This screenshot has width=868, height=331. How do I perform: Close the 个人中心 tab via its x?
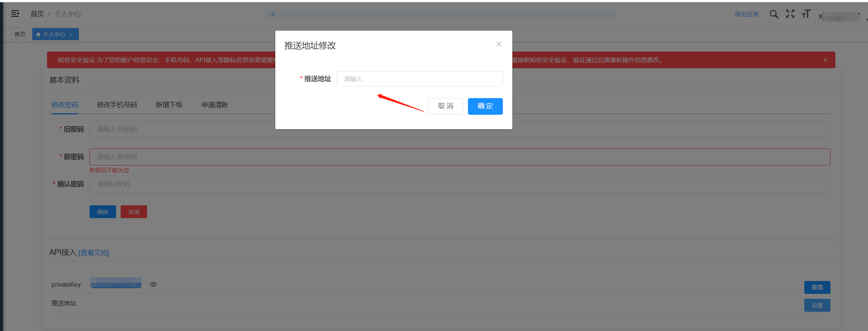(71, 34)
